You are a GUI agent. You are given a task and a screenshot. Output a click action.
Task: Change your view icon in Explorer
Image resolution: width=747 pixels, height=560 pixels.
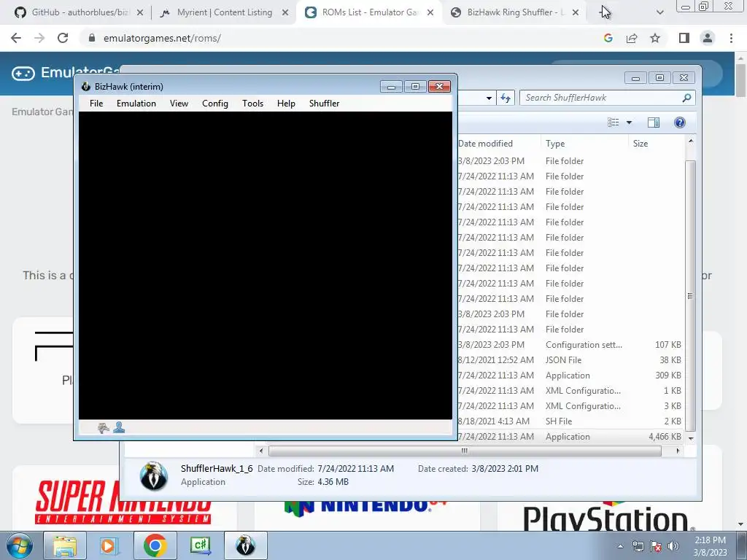pos(613,122)
